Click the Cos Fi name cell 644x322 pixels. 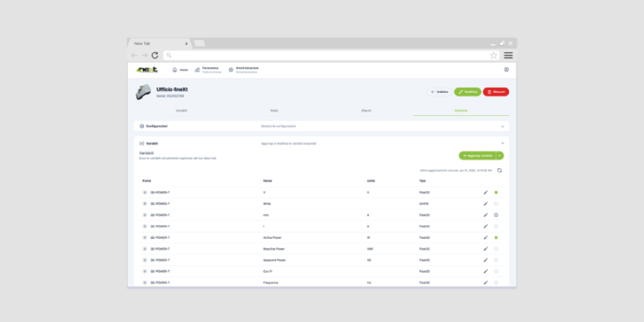click(x=268, y=271)
